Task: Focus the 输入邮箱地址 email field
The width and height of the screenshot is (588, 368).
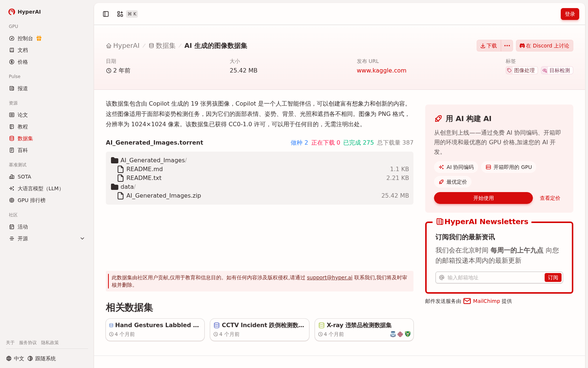Action: point(494,277)
